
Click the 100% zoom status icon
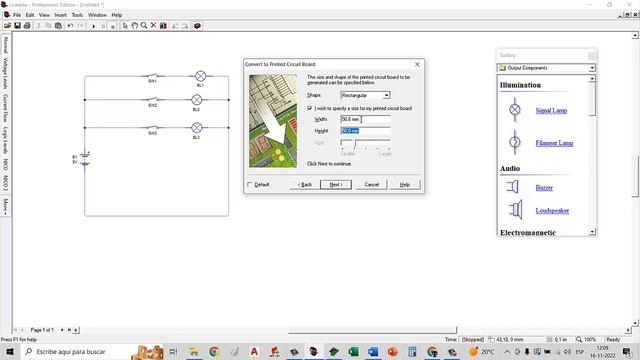579,339
